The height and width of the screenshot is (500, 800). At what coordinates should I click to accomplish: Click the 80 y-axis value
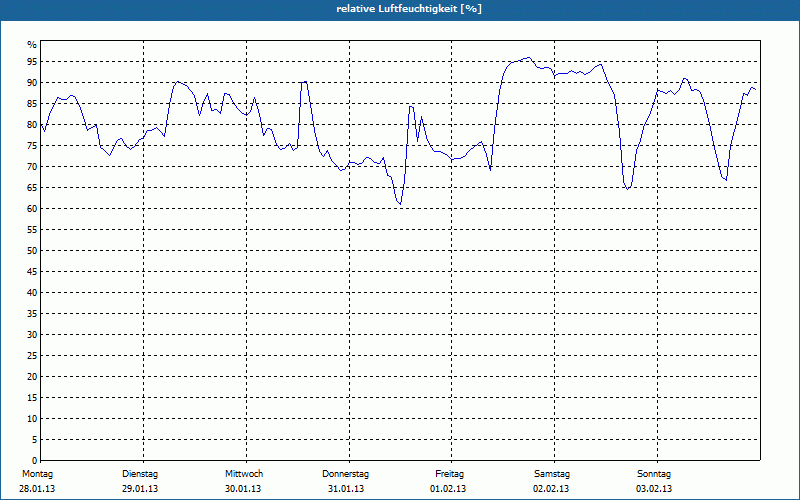coord(32,124)
